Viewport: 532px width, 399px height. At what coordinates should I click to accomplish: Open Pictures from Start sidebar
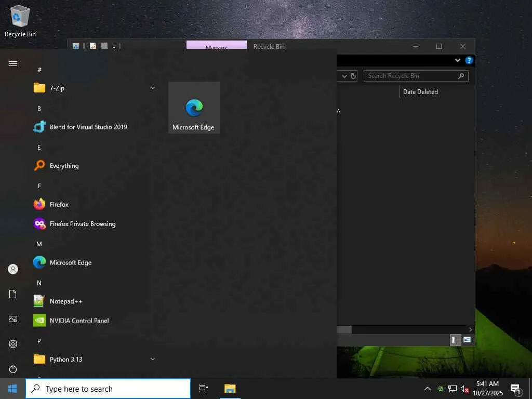[x=13, y=319]
